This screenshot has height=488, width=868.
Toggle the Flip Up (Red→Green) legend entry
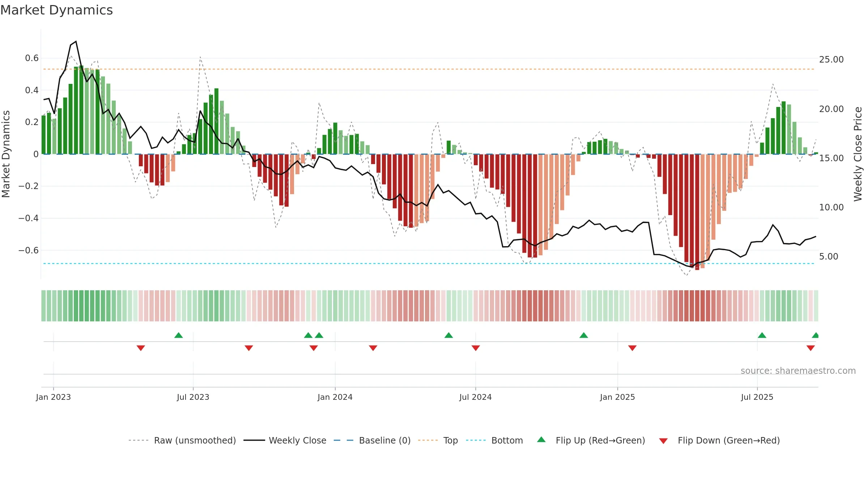[591, 440]
